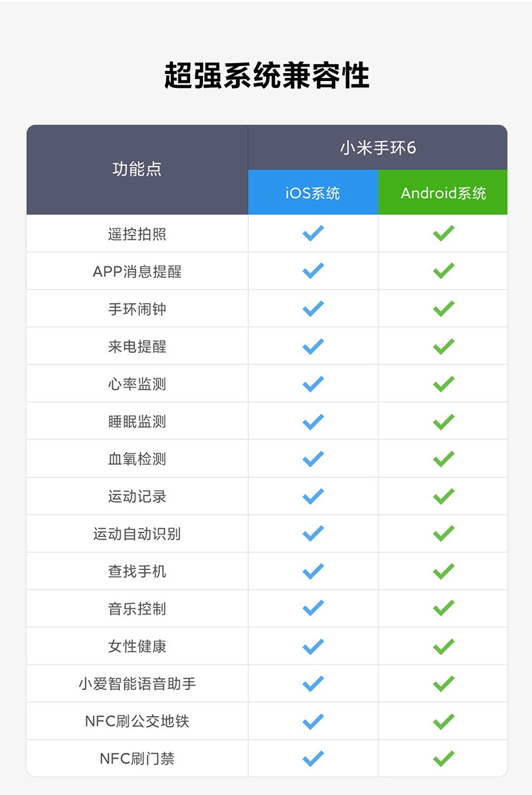Click the Android checkmark for 睡眠监测
Viewport: 532px width, 795px height.
click(x=443, y=422)
